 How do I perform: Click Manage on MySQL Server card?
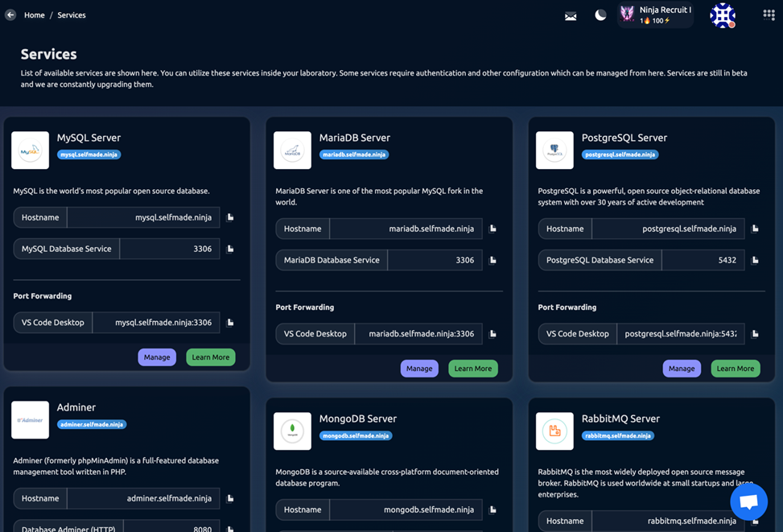[x=157, y=357]
